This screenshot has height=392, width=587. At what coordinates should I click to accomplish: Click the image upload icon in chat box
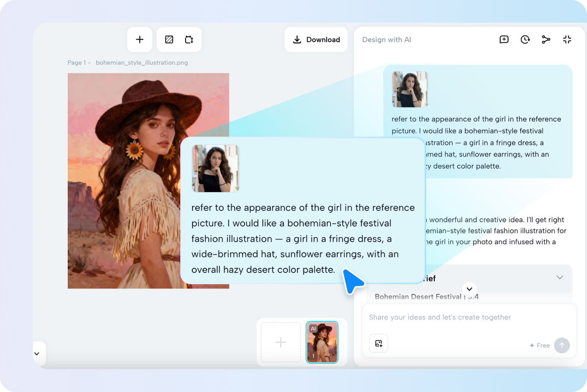click(x=379, y=343)
